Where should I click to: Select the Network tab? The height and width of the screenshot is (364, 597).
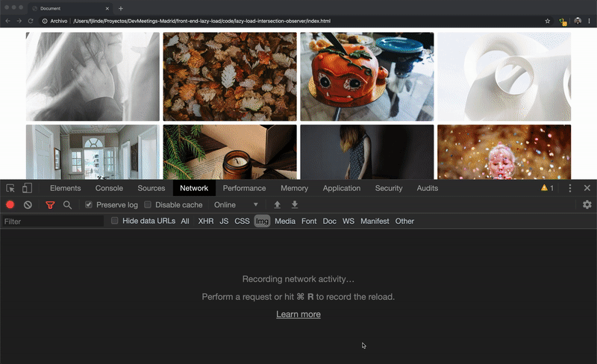(194, 188)
